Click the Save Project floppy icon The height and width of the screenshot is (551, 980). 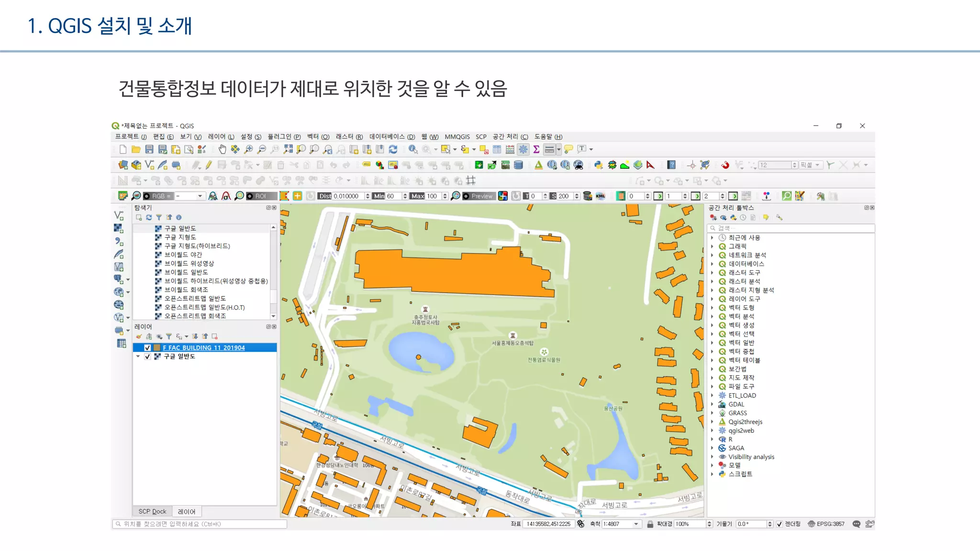tap(149, 150)
